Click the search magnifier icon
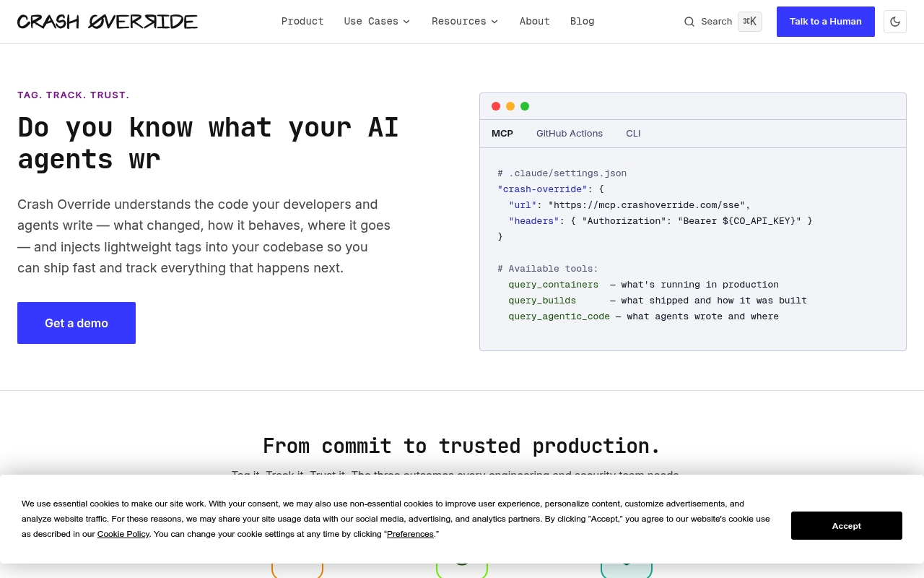Viewport: 924px width, 578px height. click(x=689, y=22)
